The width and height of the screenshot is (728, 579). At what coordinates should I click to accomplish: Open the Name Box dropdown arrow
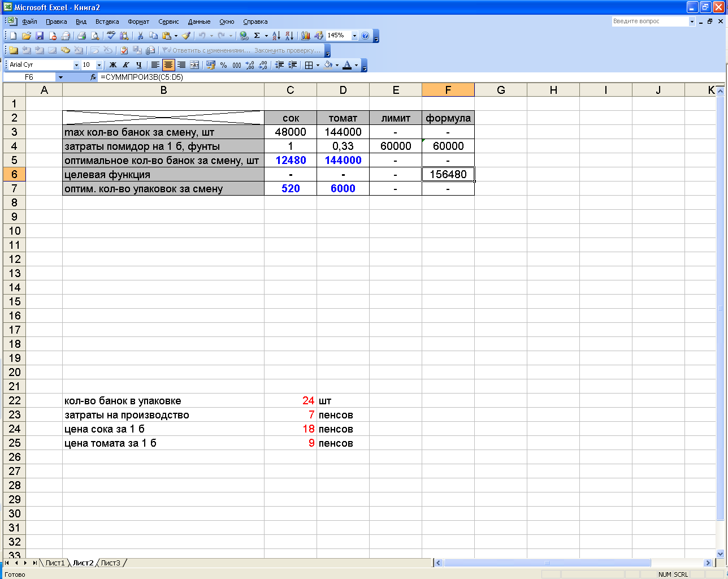(60, 77)
